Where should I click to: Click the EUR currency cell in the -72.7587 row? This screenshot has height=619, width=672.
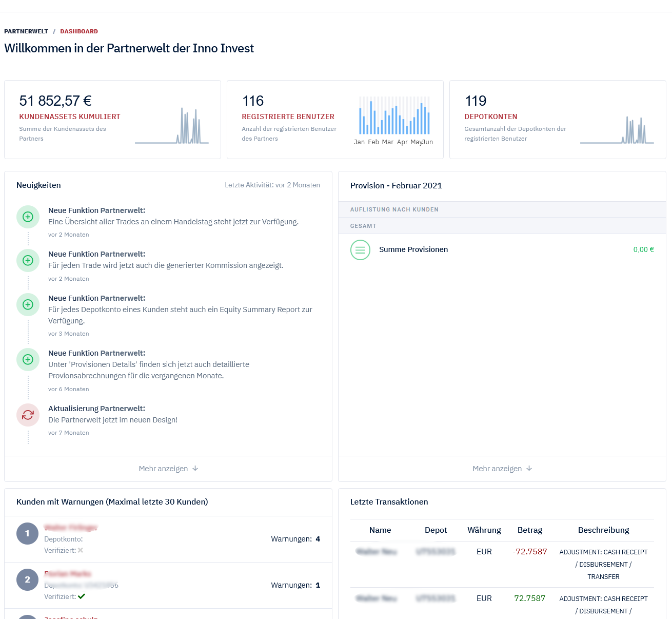tap(484, 552)
